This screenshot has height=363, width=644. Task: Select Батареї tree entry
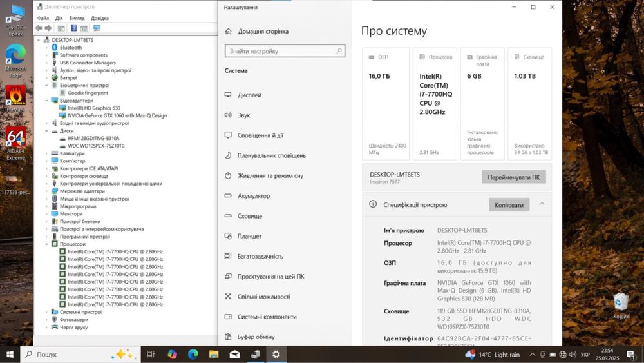pyautogui.click(x=68, y=78)
